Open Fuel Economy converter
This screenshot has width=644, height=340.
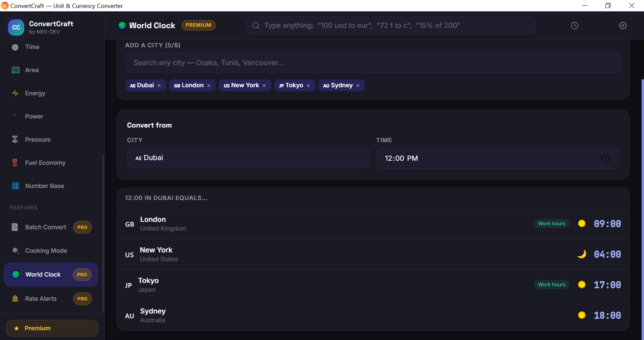click(x=51, y=163)
